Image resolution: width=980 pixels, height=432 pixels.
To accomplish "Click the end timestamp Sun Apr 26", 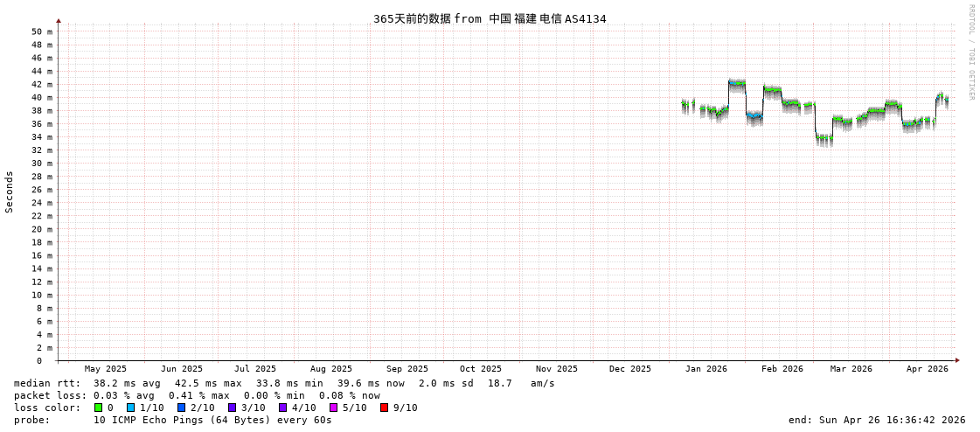I will tap(877, 420).
